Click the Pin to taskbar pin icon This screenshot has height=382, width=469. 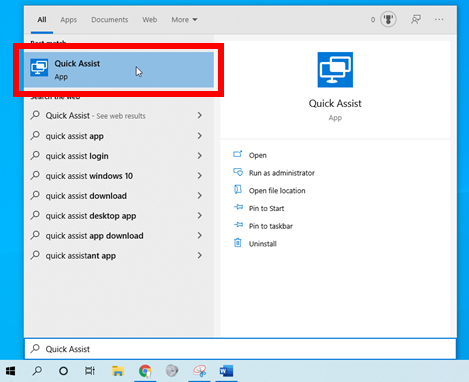238,225
